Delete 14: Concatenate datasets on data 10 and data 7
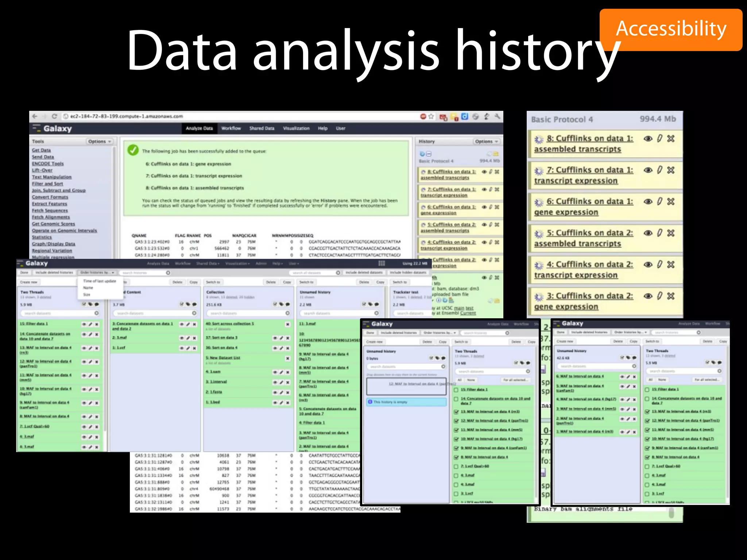The width and height of the screenshot is (747, 560). pos(97,334)
